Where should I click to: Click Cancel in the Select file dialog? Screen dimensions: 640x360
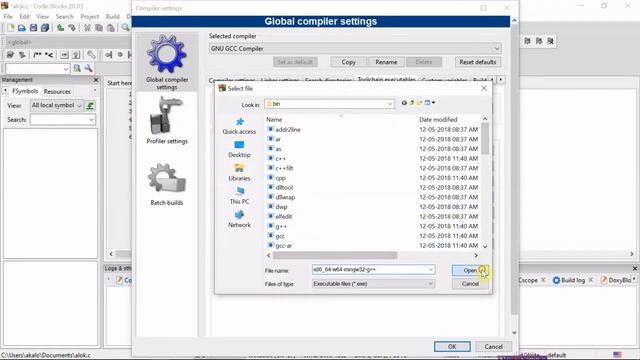[470, 284]
